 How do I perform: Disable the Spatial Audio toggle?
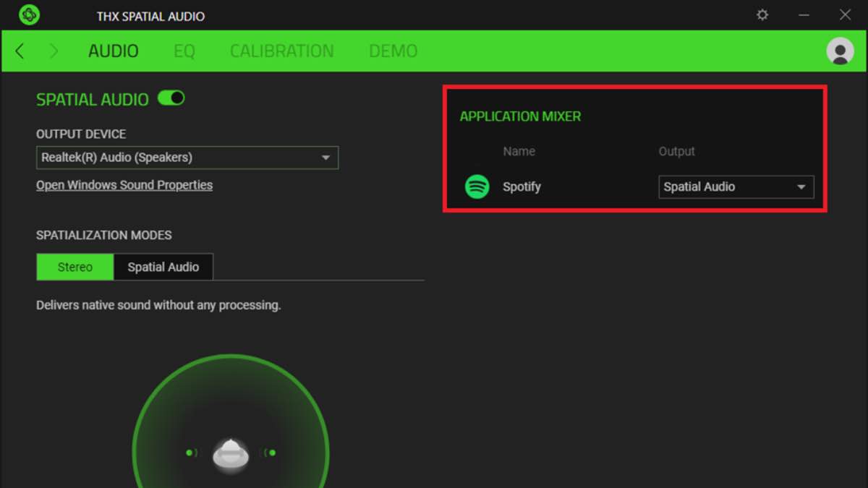tap(171, 98)
